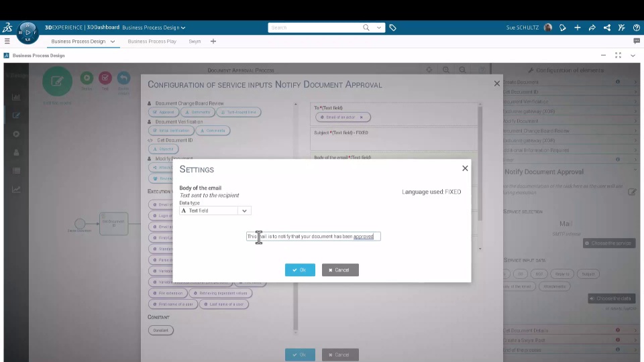Switch to the Swym tab
The width and height of the screenshot is (644, 362).
[x=195, y=41]
